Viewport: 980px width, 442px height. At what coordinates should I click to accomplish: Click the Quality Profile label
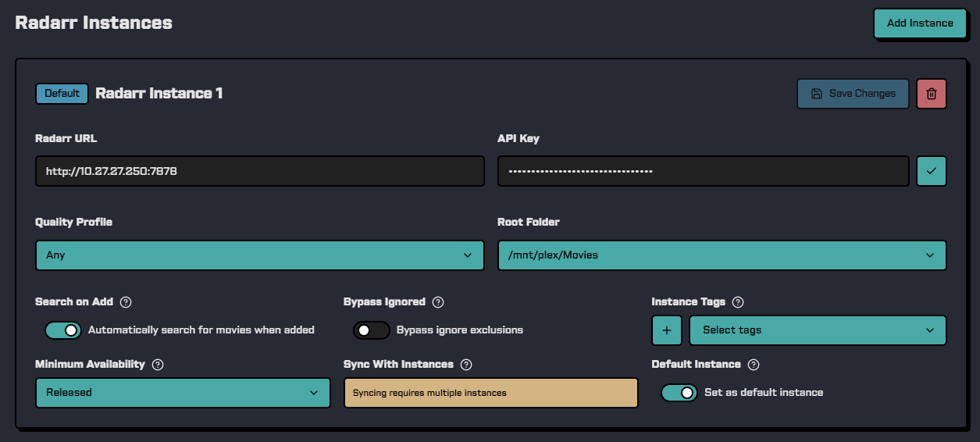click(x=74, y=223)
